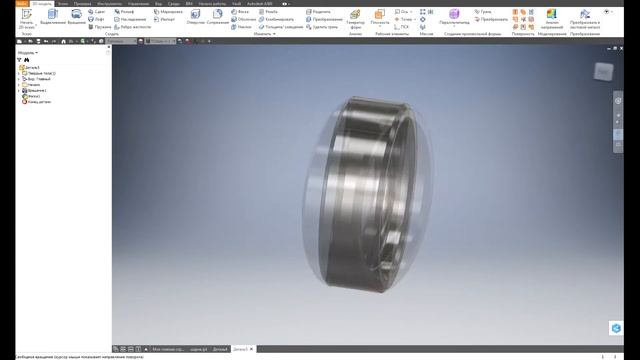Select the Revolve (Вращение) tool

(76, 17)
